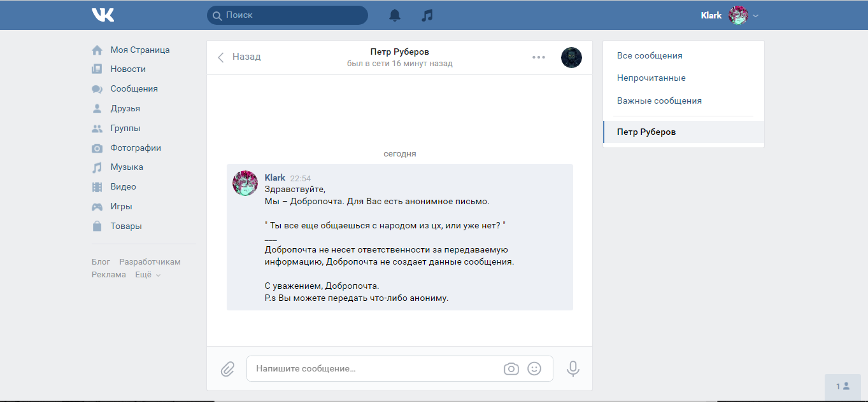Click the note icon beside Музыка
The width and height of the screenshot is (868, 402).
click(97, 167)
